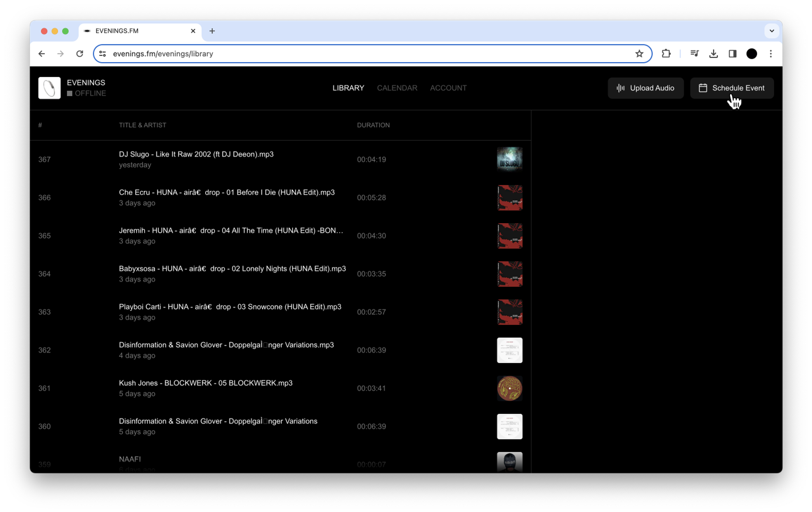Open the ACCOUNT tab

coord(448,88)
